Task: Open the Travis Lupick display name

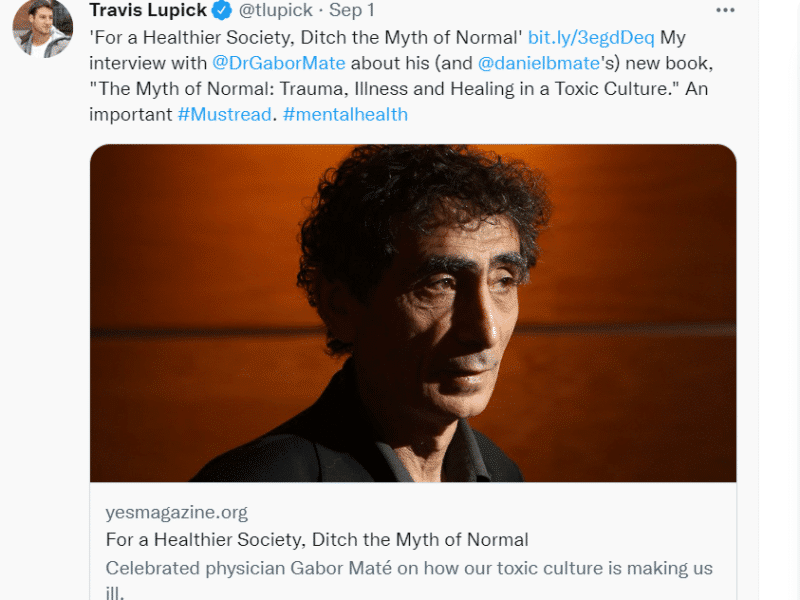Action: [x=148, y=10]
